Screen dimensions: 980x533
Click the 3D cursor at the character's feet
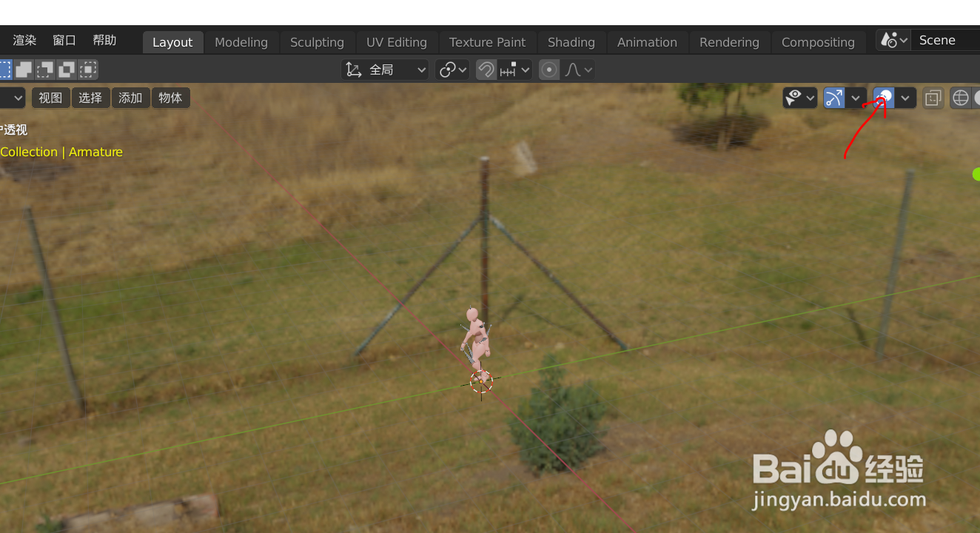(x=481, y=382)
